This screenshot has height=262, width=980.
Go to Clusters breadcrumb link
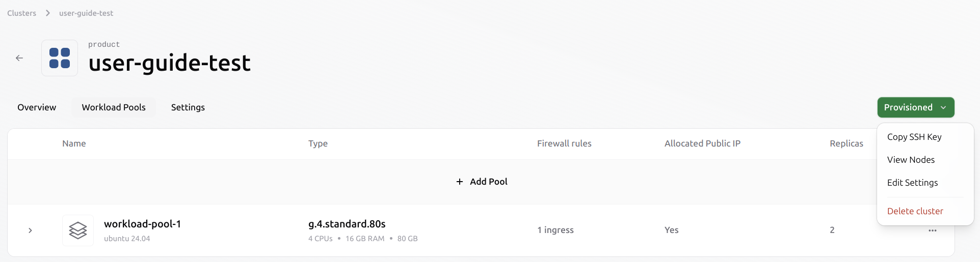tap(22, 13)
